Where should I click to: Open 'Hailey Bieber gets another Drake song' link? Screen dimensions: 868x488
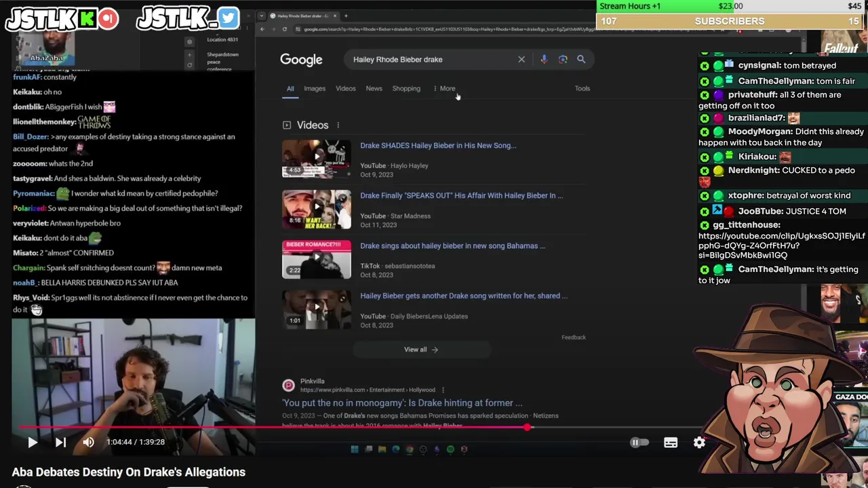click(x=464, y=296)
